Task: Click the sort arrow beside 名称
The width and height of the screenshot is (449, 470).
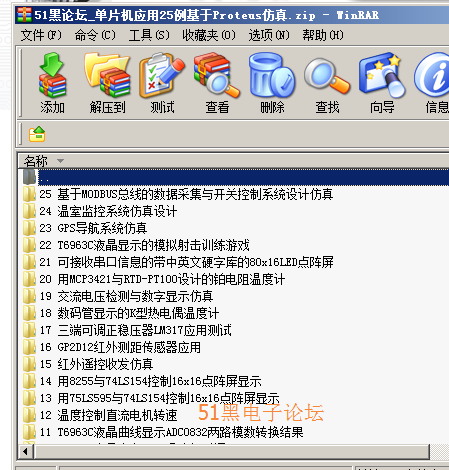Action: [x=60, y=161]
